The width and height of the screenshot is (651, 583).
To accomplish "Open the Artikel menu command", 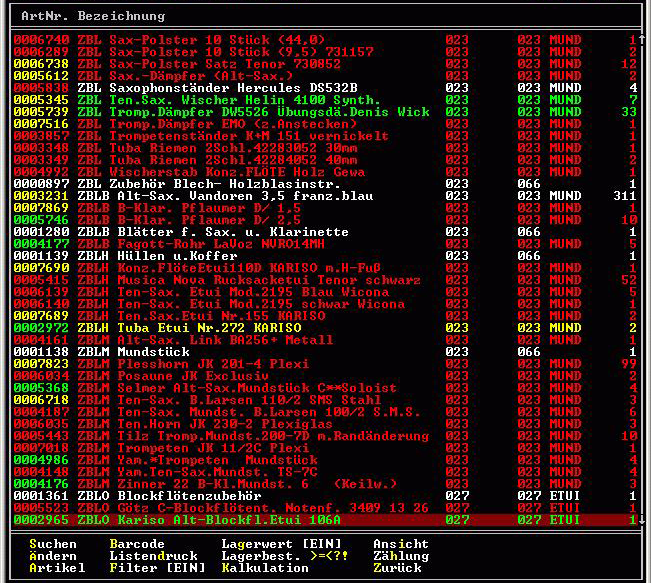I will (x=57, y=568).
